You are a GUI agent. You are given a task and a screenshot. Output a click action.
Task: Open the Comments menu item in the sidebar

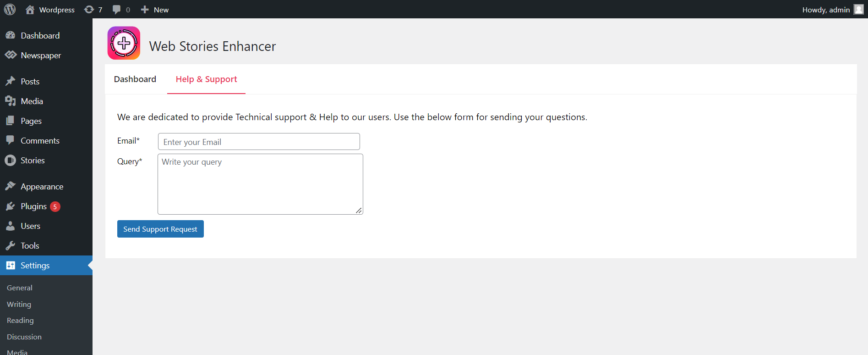tap(40, 141)
